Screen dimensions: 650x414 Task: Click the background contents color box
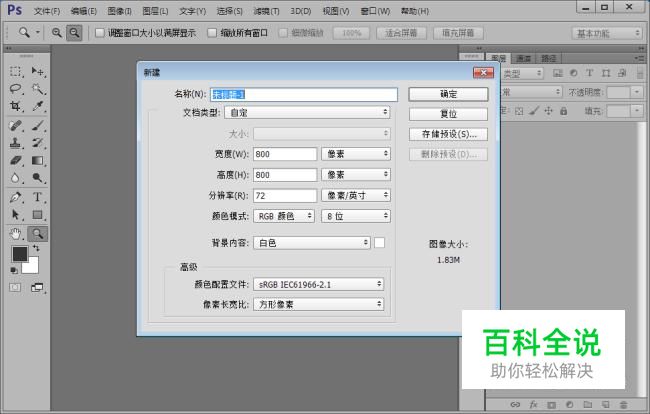tap(379, 243)
